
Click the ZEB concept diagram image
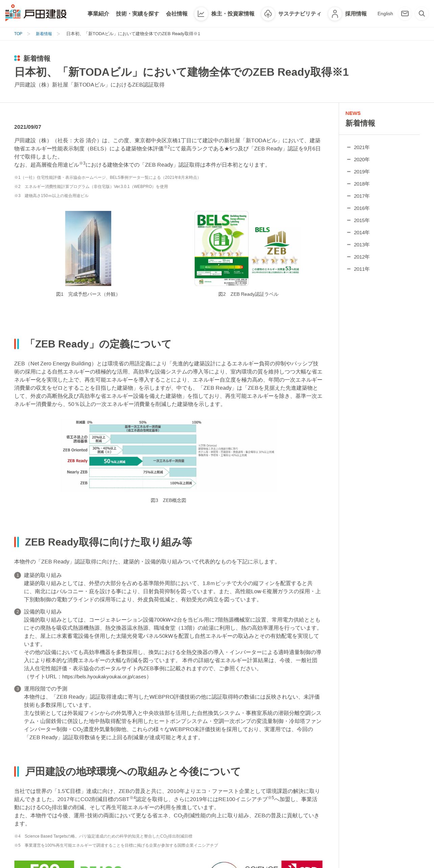coord(168,455)
